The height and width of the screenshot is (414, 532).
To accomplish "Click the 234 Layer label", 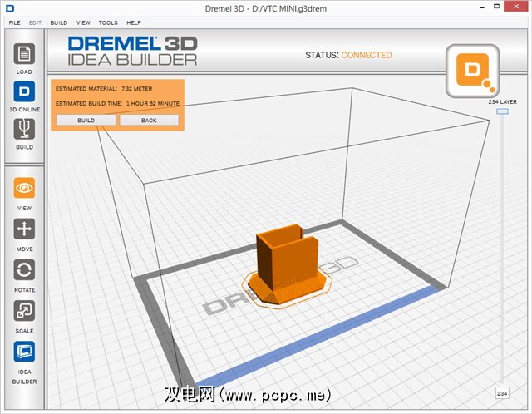I will (x=502, y=101).
